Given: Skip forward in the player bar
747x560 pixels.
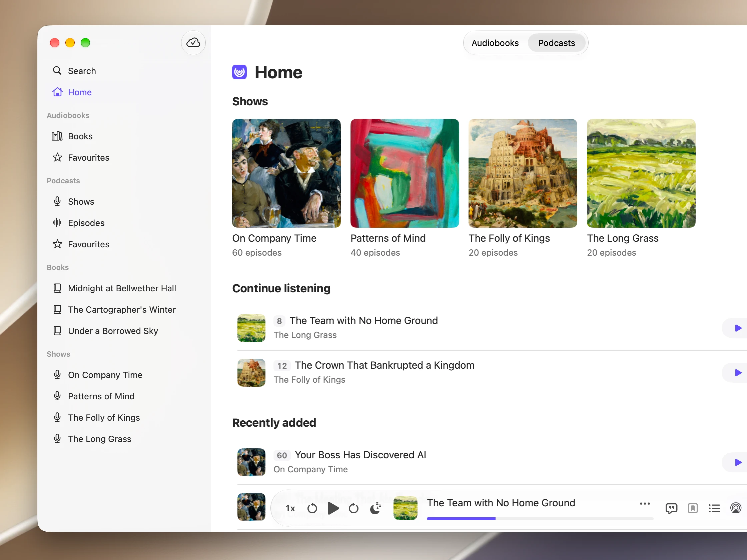Looking at the screenshot, I should coord(353,508).
